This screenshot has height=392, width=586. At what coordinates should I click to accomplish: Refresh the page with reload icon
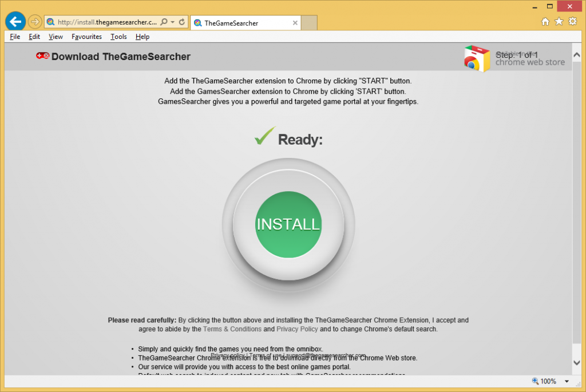tap(182, 22)
